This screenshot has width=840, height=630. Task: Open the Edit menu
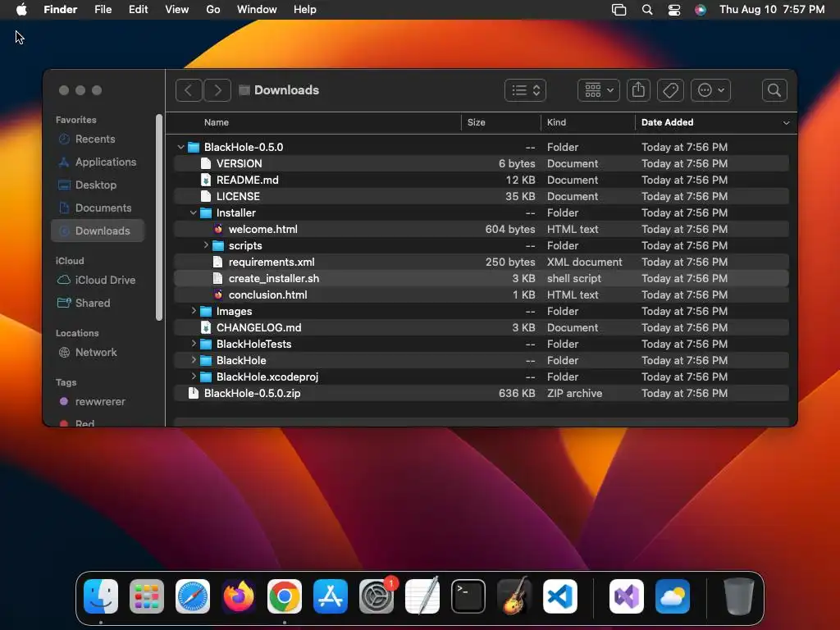138,10
